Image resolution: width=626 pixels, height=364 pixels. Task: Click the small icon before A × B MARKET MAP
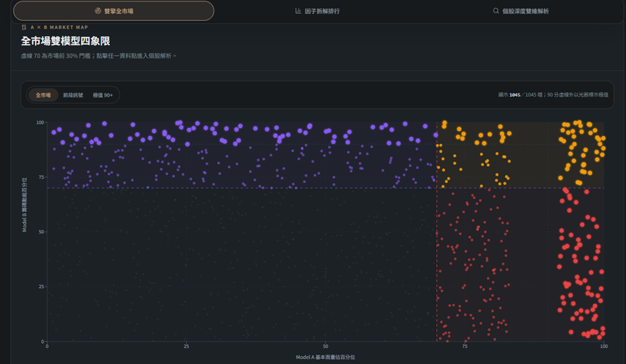[24, 27]
